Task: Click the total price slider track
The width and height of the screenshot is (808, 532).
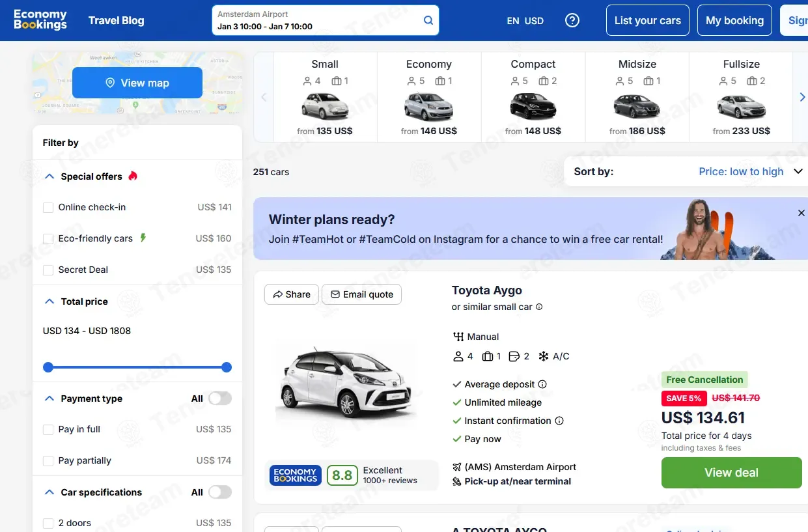Action: click(x=137, y=367)
